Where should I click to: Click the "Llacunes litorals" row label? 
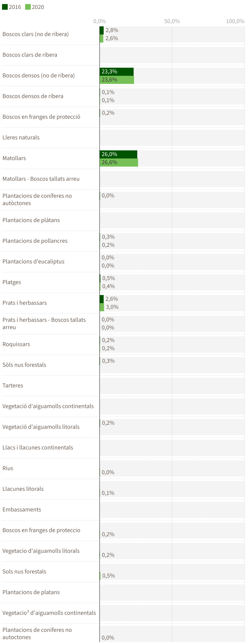click(23, 489)
